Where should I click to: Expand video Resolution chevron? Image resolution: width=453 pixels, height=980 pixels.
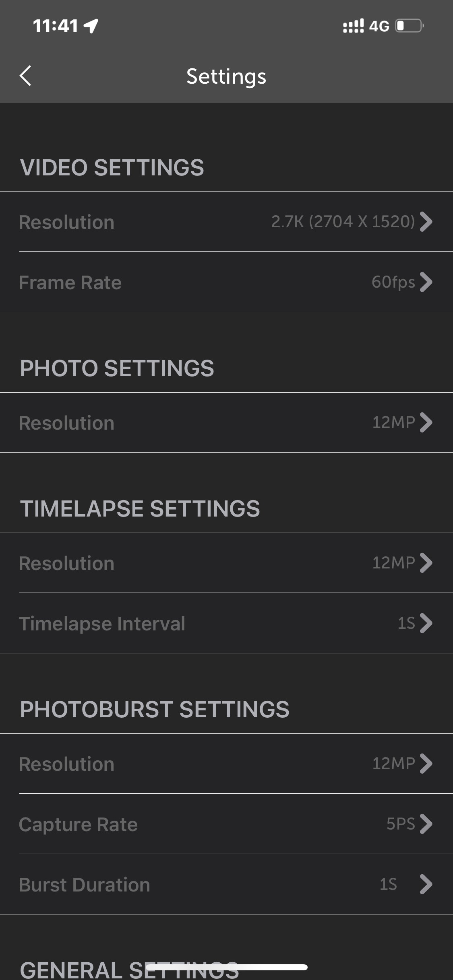click(x=426, y=222)
